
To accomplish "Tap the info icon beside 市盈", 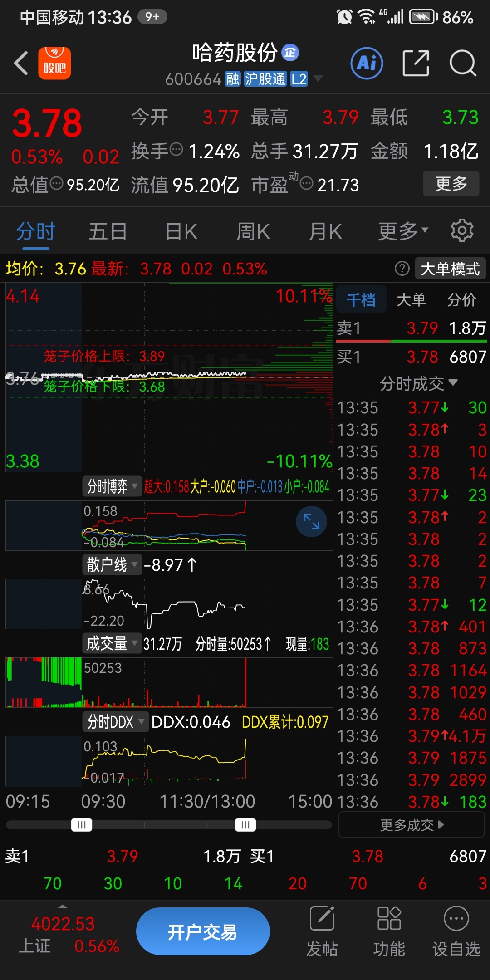I will tap(307, 183).
